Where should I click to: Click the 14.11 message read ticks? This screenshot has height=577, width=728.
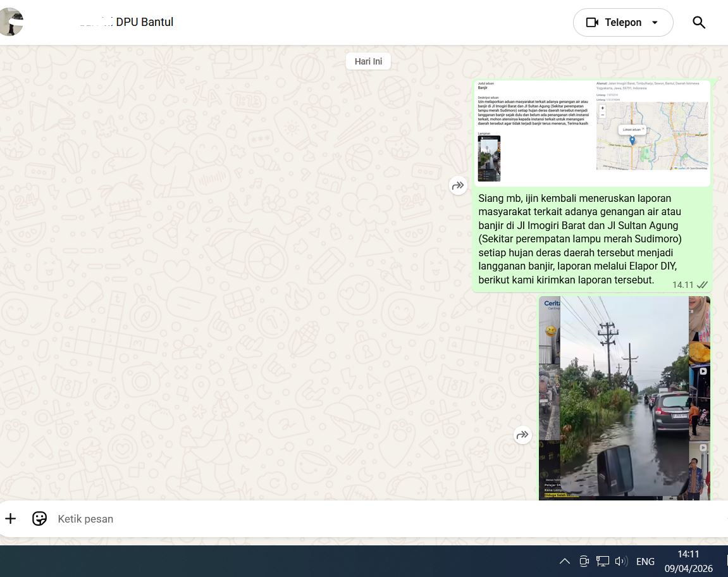pyautogui.click(x=702, y=285)
